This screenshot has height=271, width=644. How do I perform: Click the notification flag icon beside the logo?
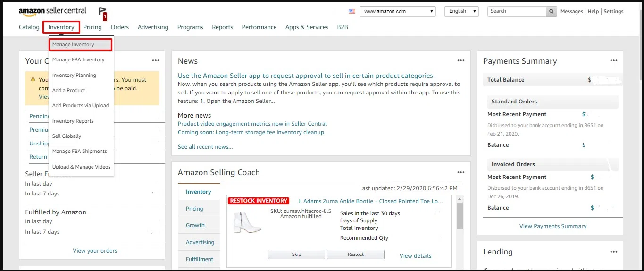coord(102,13)
